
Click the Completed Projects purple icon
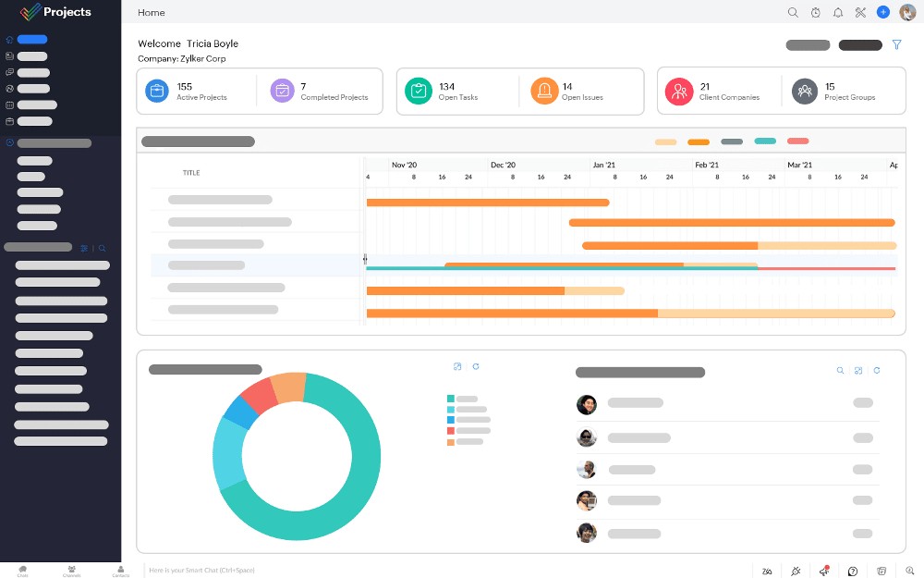[x=282, y=91]
